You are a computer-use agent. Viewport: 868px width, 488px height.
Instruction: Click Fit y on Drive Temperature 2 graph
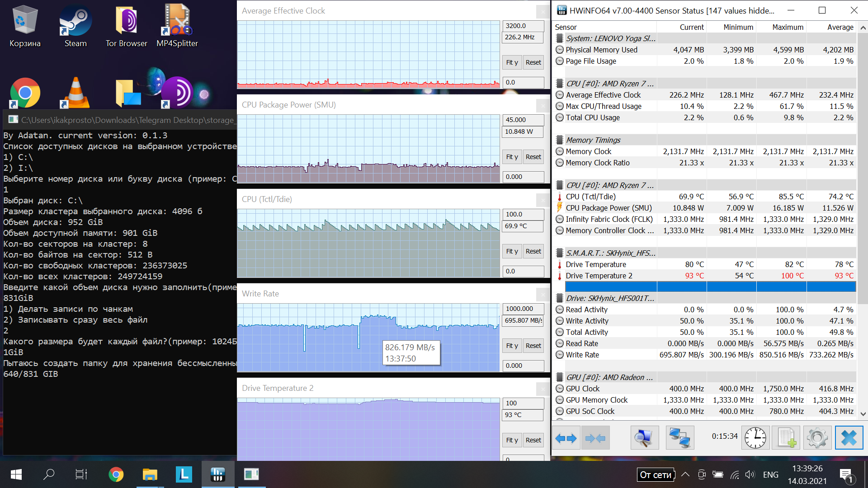[x=512, y=440]
